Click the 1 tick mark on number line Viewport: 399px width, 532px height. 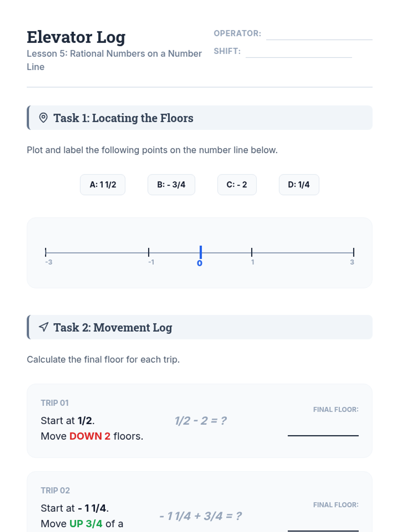(252, 252)
